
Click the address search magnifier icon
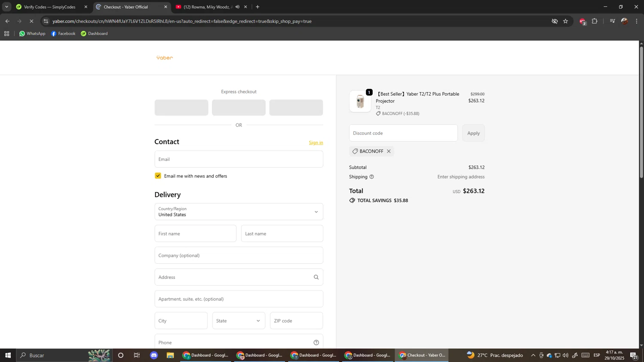click(x=316, y=277)
